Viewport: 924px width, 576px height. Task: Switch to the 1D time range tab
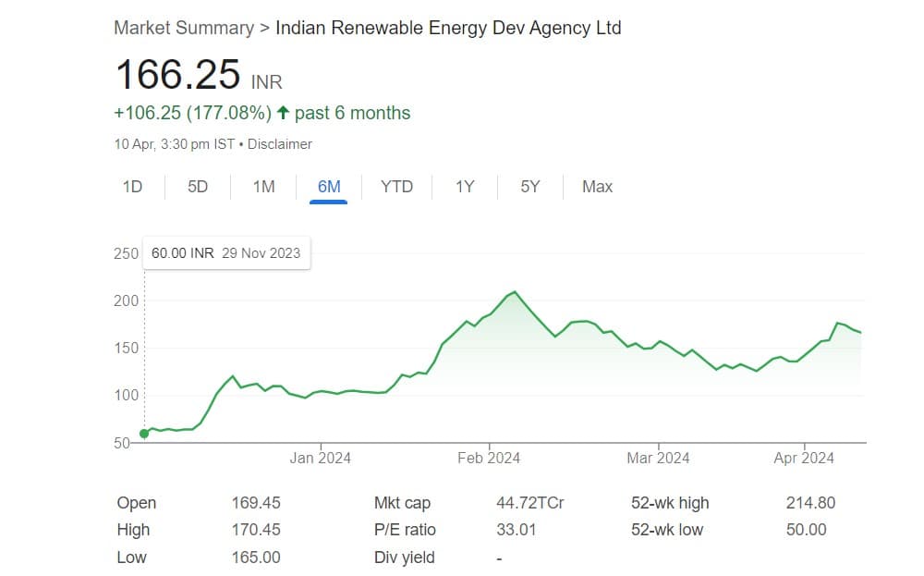coord(132,187)
